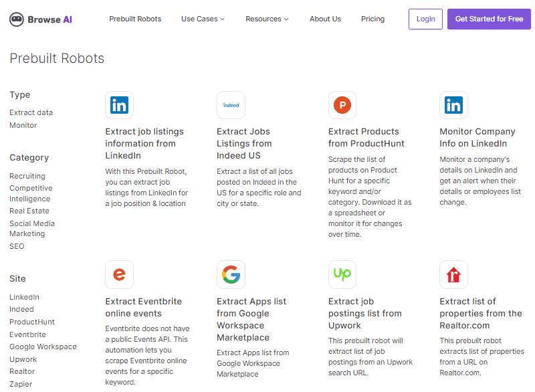The image size is (535, 392).
Task: Click the Eventbrite logo icon
Action: click(x=119, y=275)
